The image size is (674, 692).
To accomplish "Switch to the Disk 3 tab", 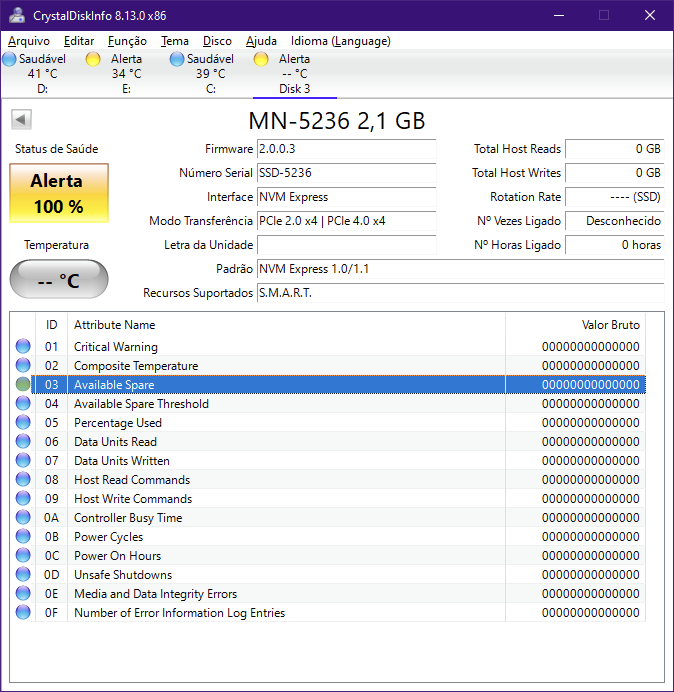I will 294,89.
